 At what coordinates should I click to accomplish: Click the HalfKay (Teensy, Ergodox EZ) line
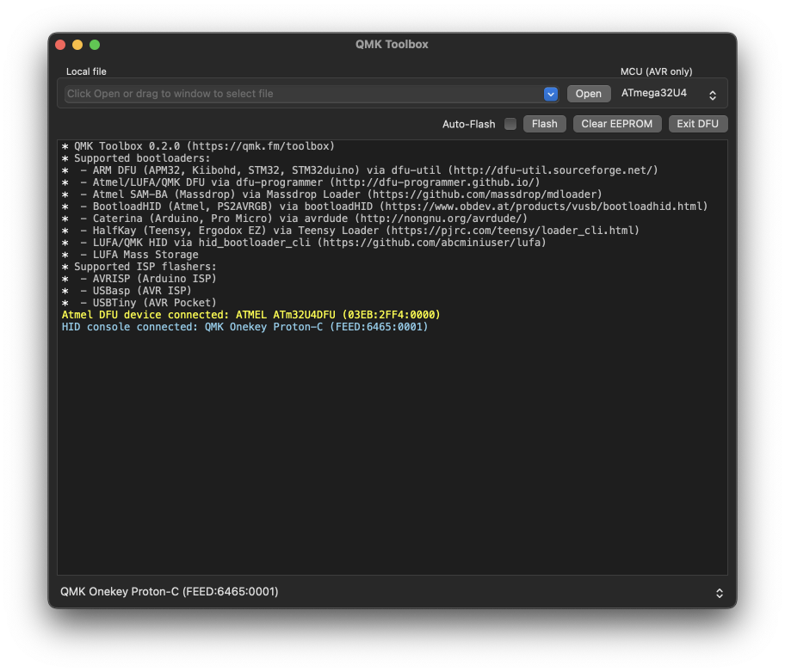(x=350, y=231)
